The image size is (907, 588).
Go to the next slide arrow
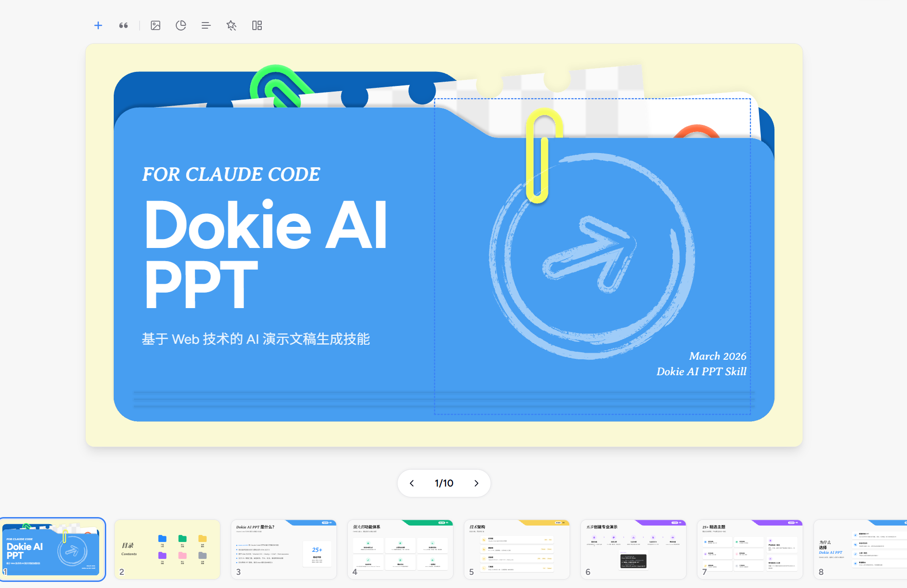(x=476, y=483)
